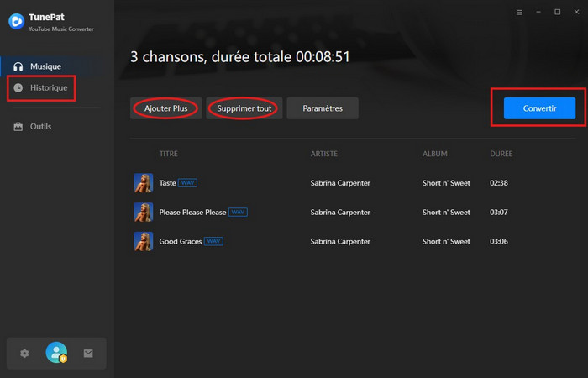
Task: Click the TunePat logo icon
Action: pos(15,21)
